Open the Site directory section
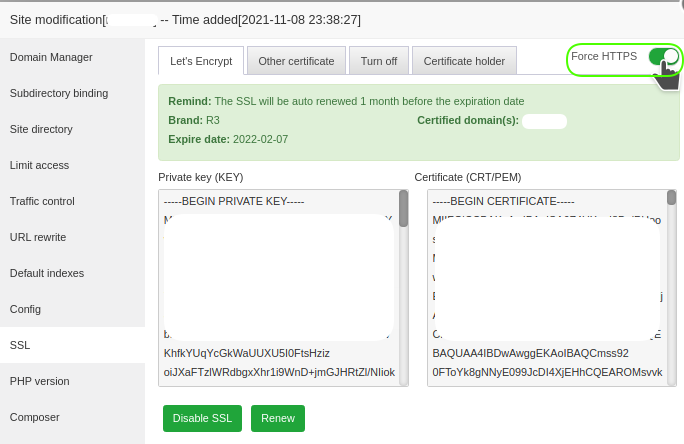This screenshot has width=684, height=444. (41, 129)
